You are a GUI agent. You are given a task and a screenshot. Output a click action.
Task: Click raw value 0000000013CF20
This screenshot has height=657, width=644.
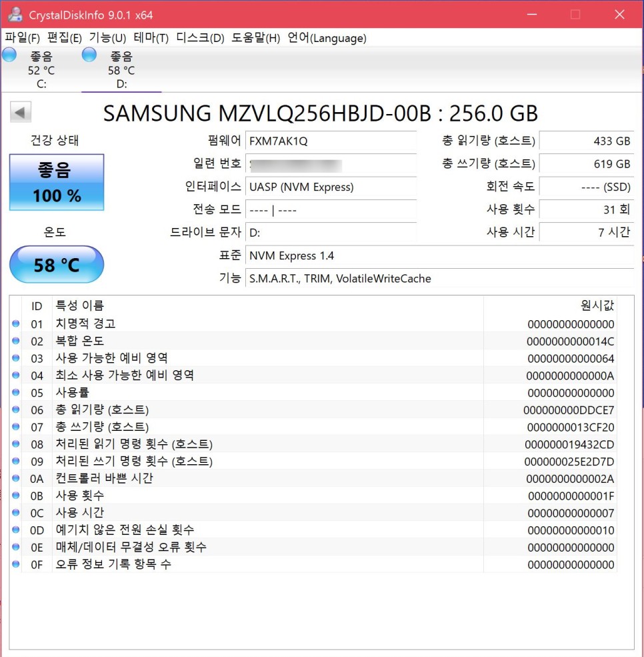571,428
